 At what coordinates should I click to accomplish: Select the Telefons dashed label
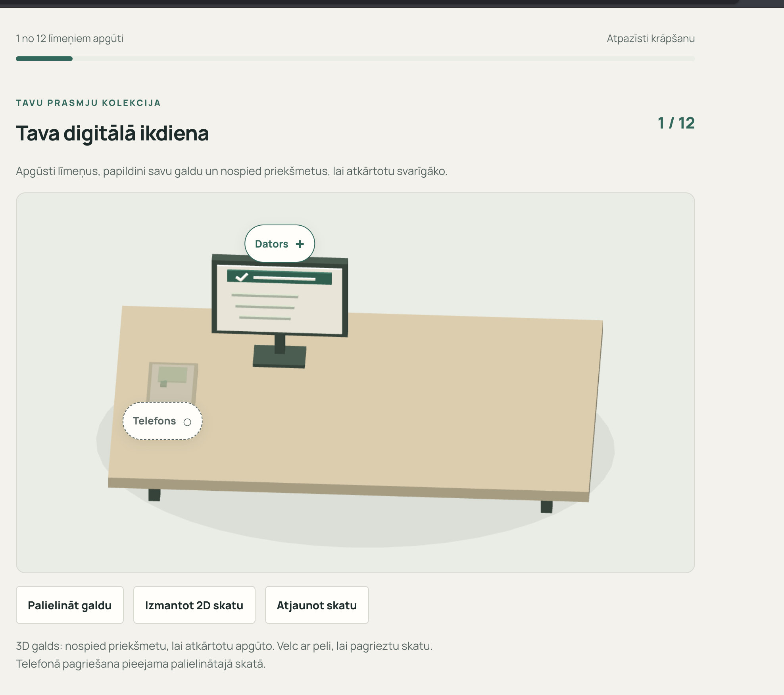pyautogui.click(x=163, y=421)
